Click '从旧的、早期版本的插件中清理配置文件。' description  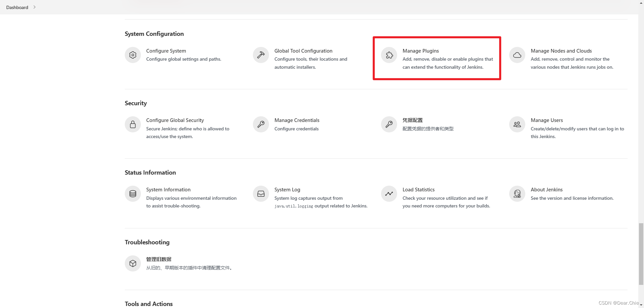coord(190,268)
